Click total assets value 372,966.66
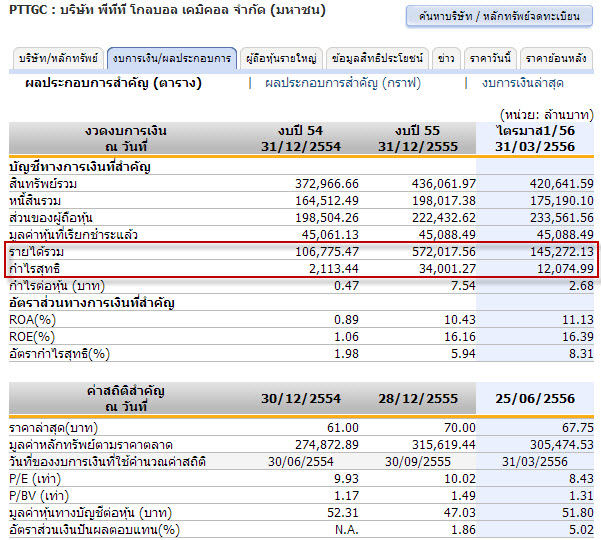The width and height of the screenshot is (601, 540). click(x=327, y=184)
